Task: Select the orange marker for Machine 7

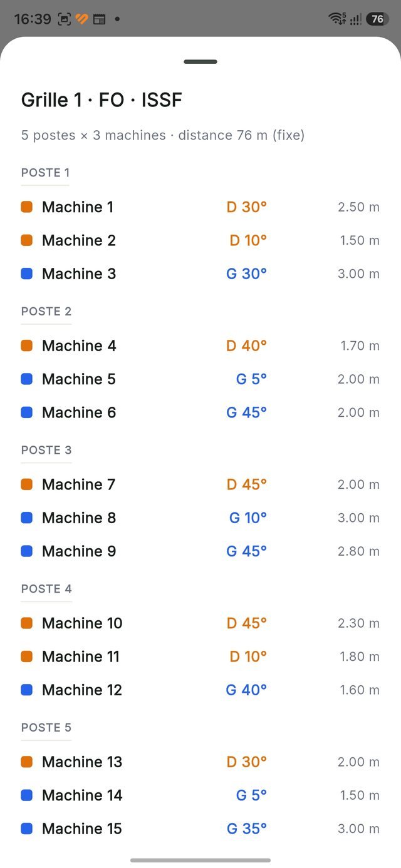Action: [26, 484]
